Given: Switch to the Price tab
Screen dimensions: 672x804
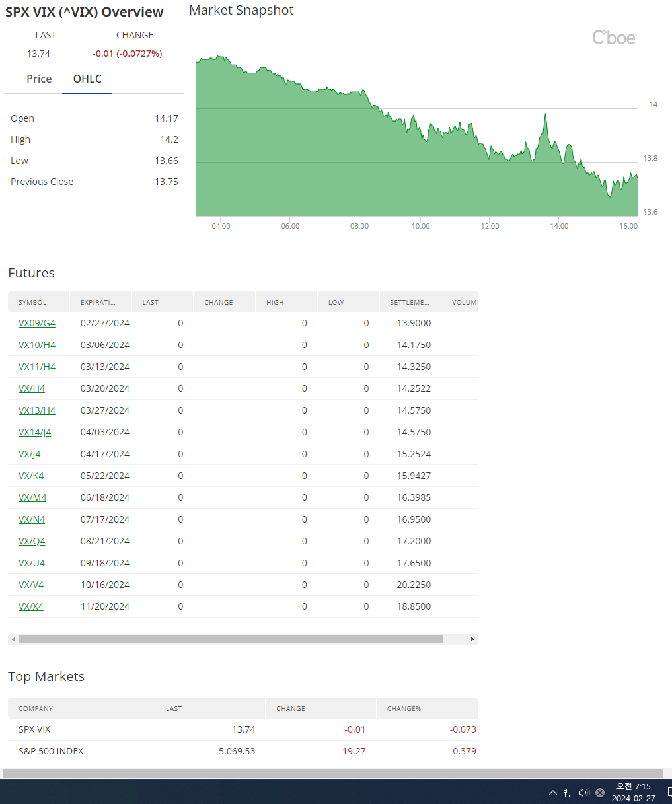Looking at the screenshot, I should pos(39,79).
